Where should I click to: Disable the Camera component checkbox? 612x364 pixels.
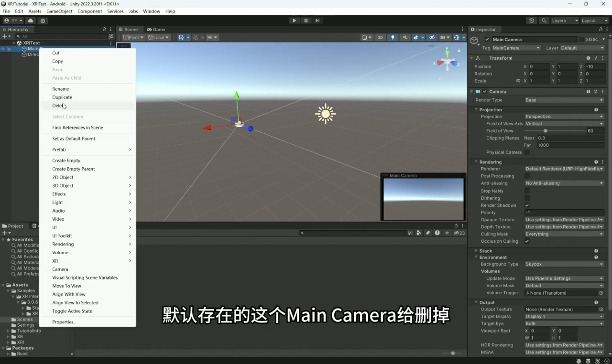pos(485,92)
